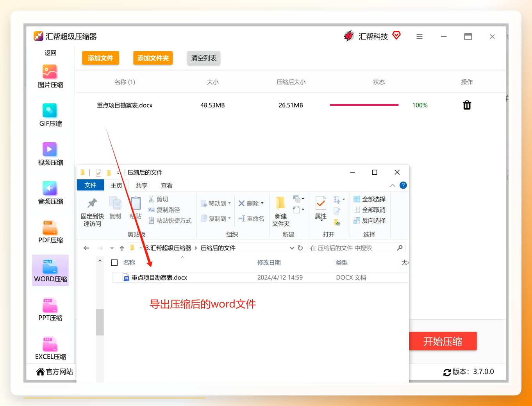The image size is (532, 406).
Task: Click 返回 to go back
Action: point(50,53)
